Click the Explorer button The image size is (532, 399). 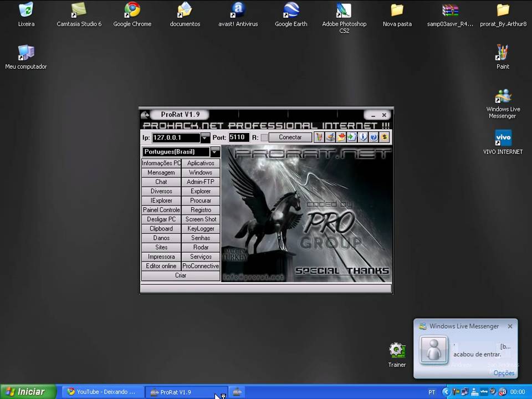coord(201,191)
